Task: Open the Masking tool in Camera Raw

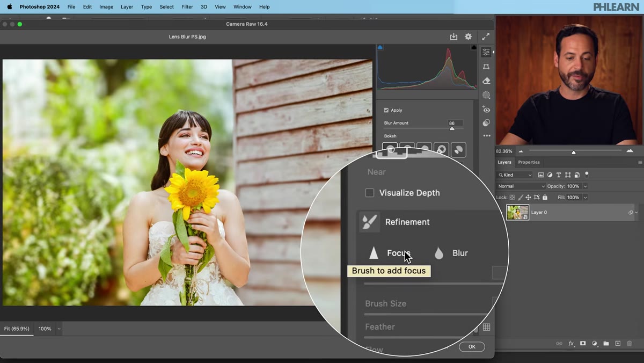Action: coord(486,95)
